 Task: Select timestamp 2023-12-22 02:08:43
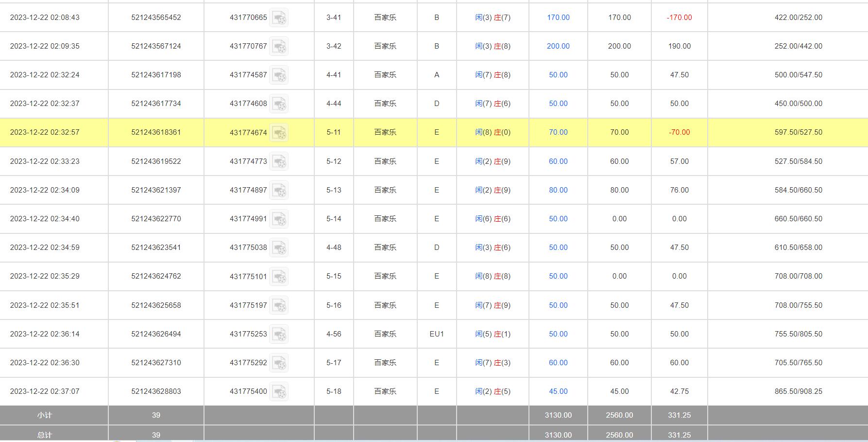(x=45, y=18)
